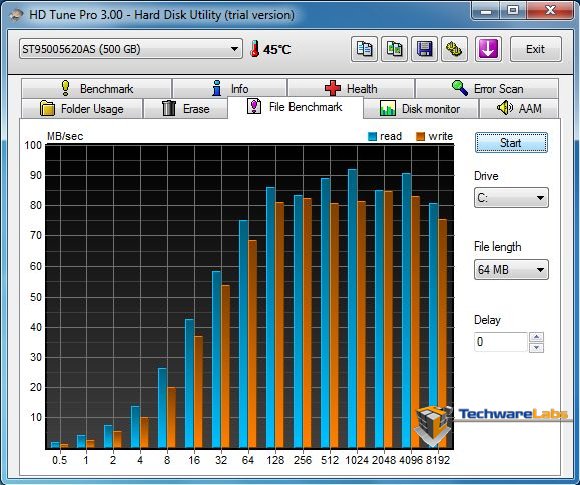
Task: Start the file benchmark
Action: coord(511,143)
